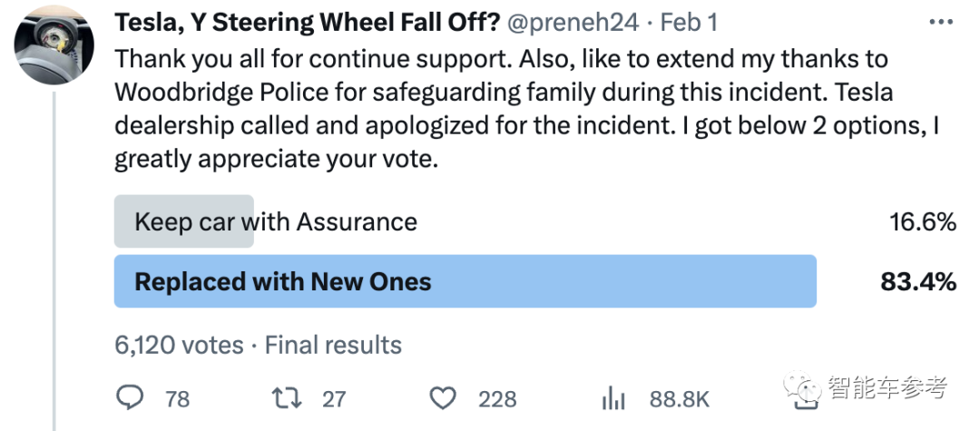The height and width of the screenshot is (431, 980).
Task: Click the WeChat logo watermark
Action: point(802,386)
